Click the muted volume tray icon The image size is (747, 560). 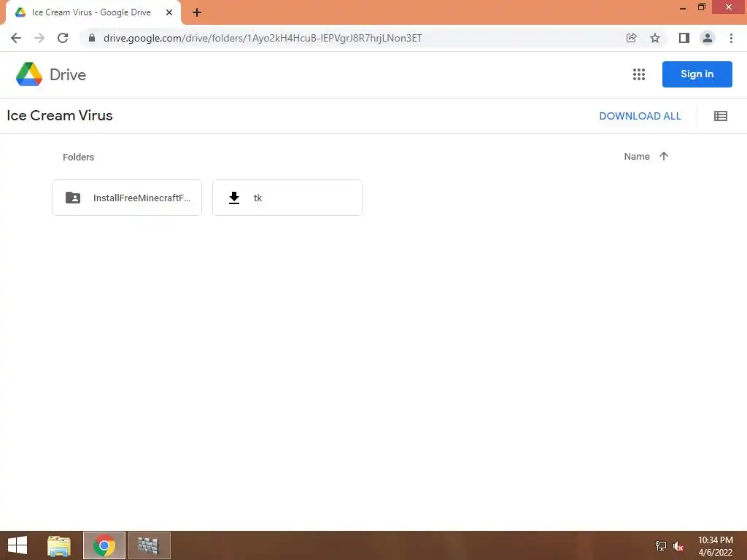(x=678, y=546)
